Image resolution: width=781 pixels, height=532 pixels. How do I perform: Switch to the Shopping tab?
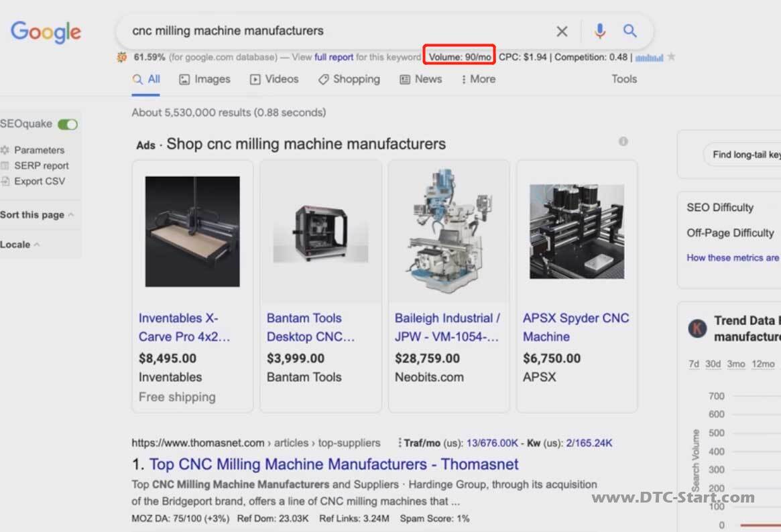[x=349, y=79]
